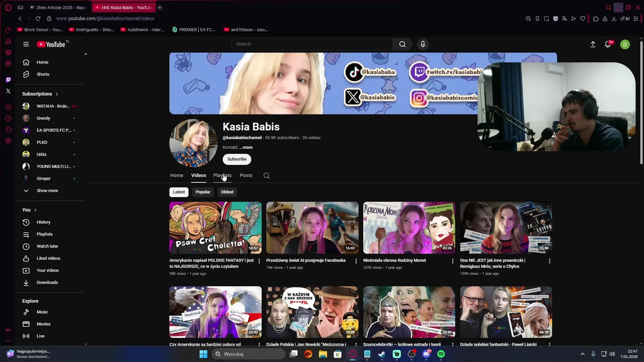The width and height of the screenshot is (644, 362).
Task: Go back in the browser
Action: click(20, 19)
